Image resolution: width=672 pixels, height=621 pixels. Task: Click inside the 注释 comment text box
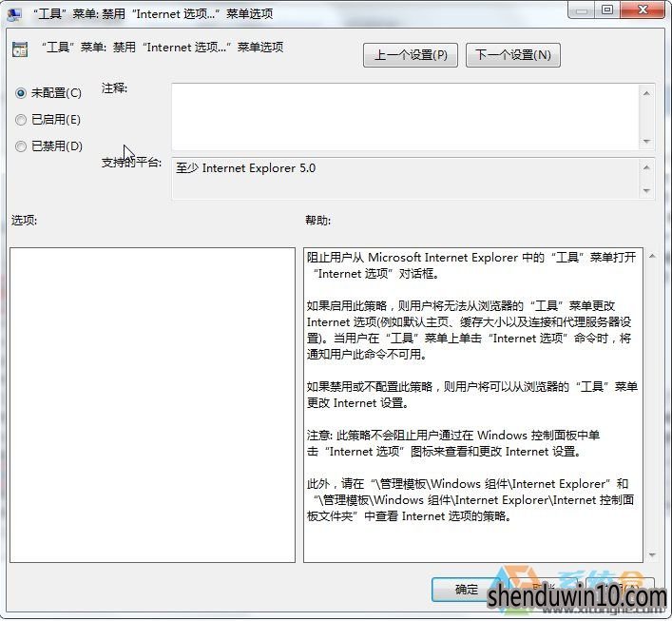click(x=406, y=117)
